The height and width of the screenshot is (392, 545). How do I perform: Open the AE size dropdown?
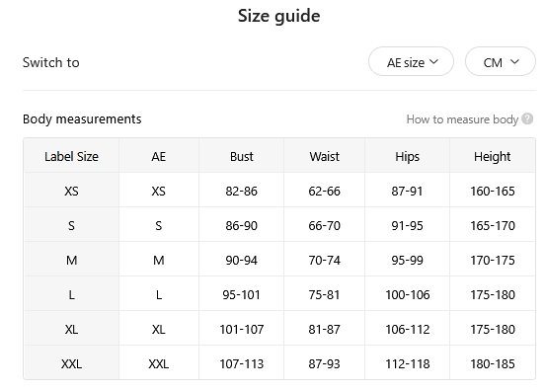tap(411, 61)
